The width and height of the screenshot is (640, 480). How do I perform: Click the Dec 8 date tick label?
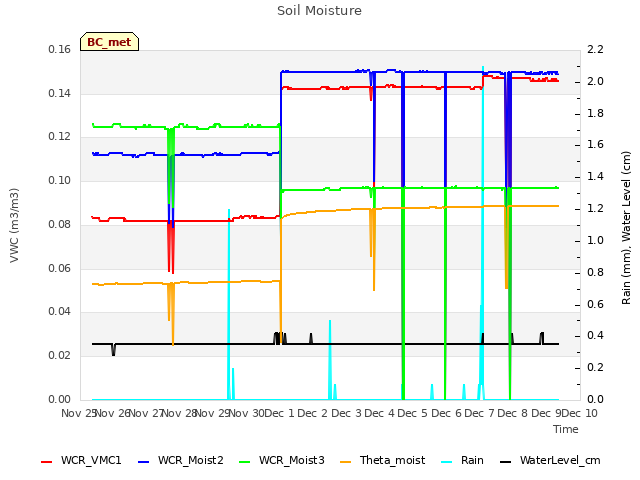click(513, 413)
